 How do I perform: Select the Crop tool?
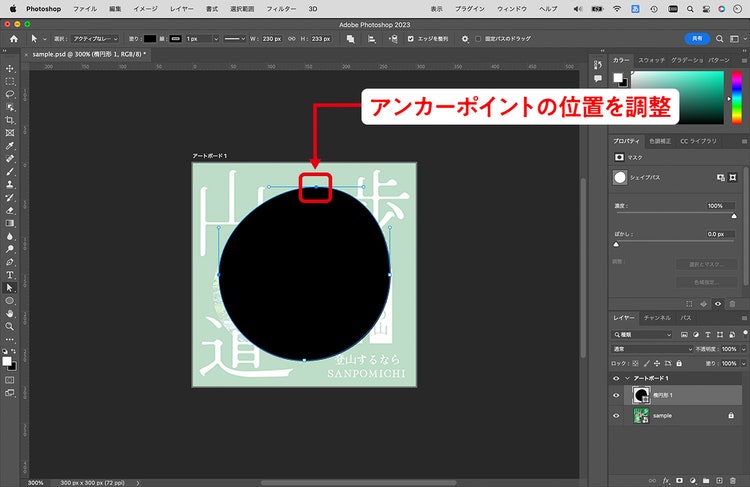pyautogui.click(x=10, y=120)
